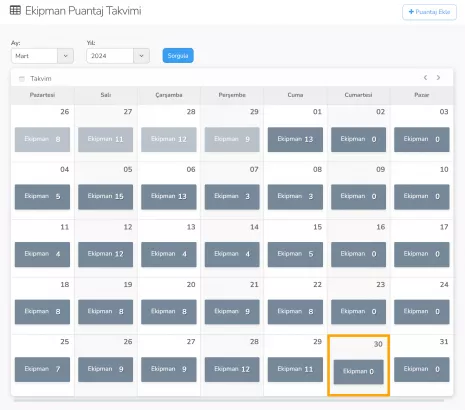Open Ekipman 8 entry on February 26

tap(42, 139)
